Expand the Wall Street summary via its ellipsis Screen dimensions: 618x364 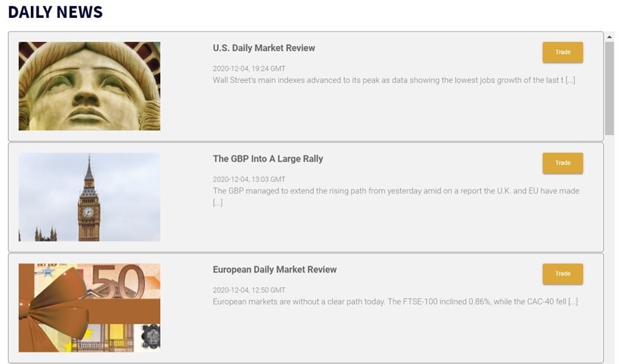[x=570, y=80]
